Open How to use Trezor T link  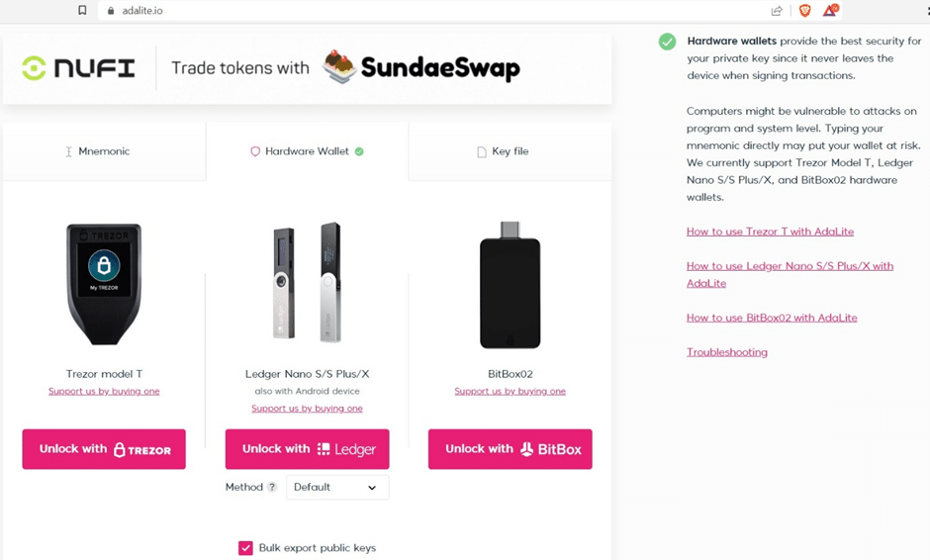point(770,232)
